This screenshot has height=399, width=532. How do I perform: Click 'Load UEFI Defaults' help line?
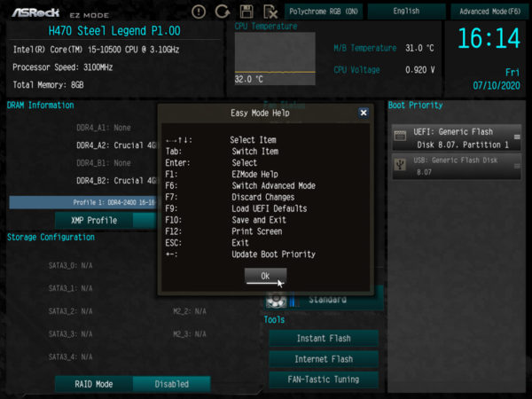269,208
